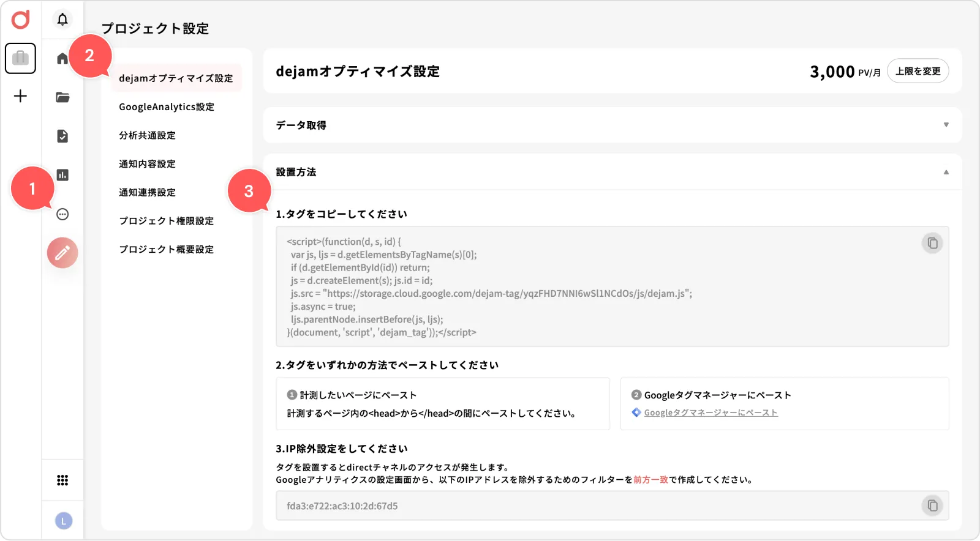Image resolution: width=980 pixels, height=541 pixels.
Task: Open the folder icon in the sidebar
Action: click(62, 97)
